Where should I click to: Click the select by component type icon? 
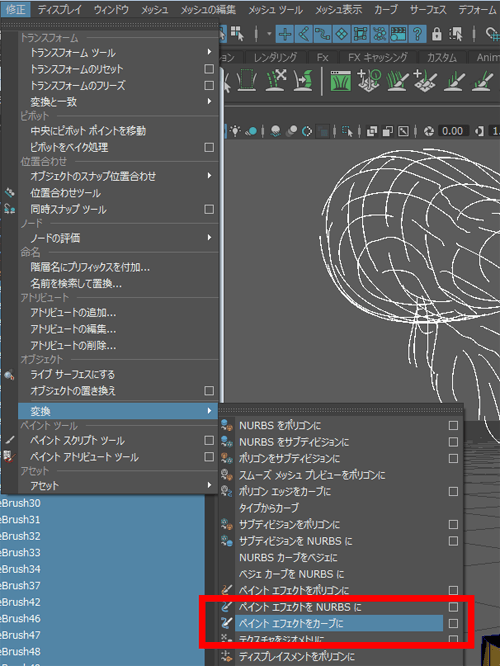pyautogui.click(x=237, y=34)
